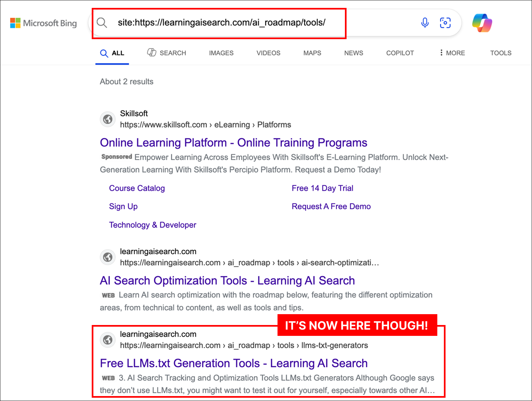This screenshot has width=532, height=401.
Task: Switch to the IMAGES tab
Action: tap(221, 53)
